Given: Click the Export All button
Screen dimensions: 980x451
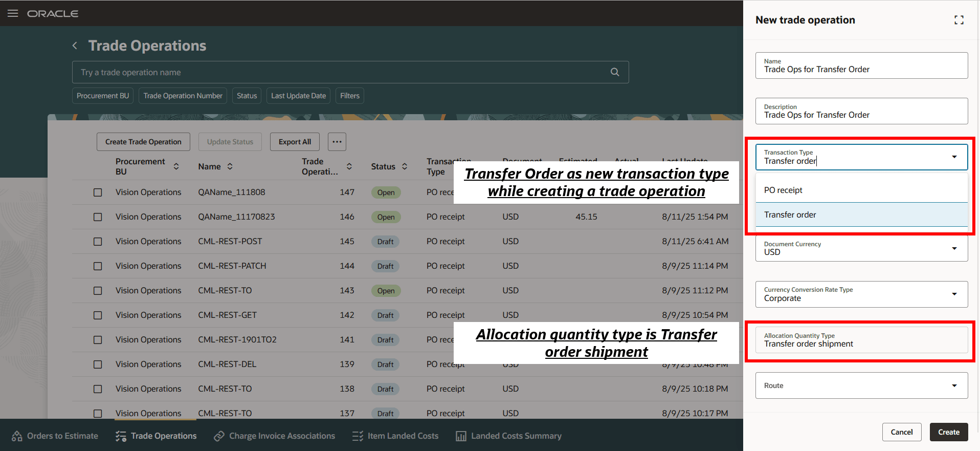Looking at the screenshot, I should pyautogui.click(x=295, y=142).
